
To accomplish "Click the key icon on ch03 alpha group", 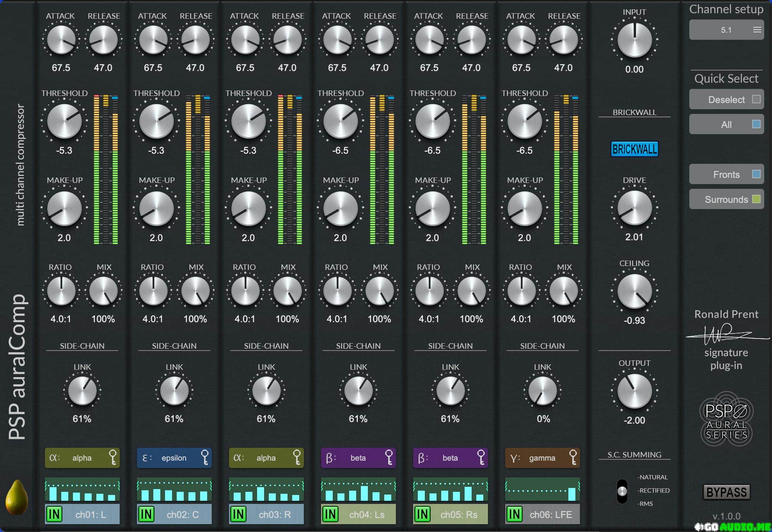I will 297,458.
